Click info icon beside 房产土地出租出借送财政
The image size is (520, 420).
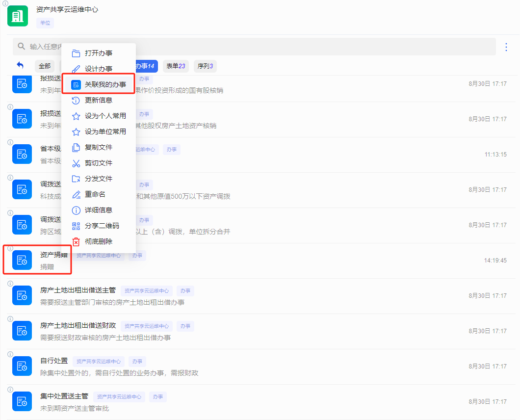pos(10,318)
